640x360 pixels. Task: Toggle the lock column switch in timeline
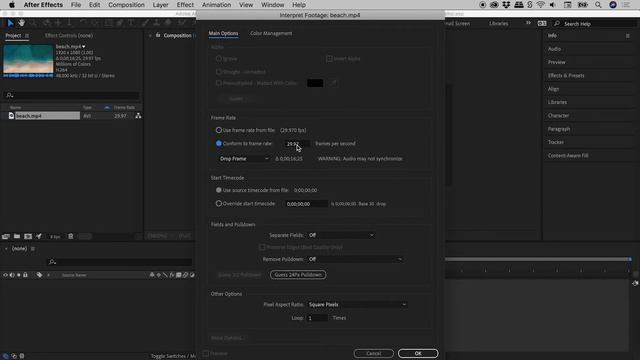click(25, 275)
